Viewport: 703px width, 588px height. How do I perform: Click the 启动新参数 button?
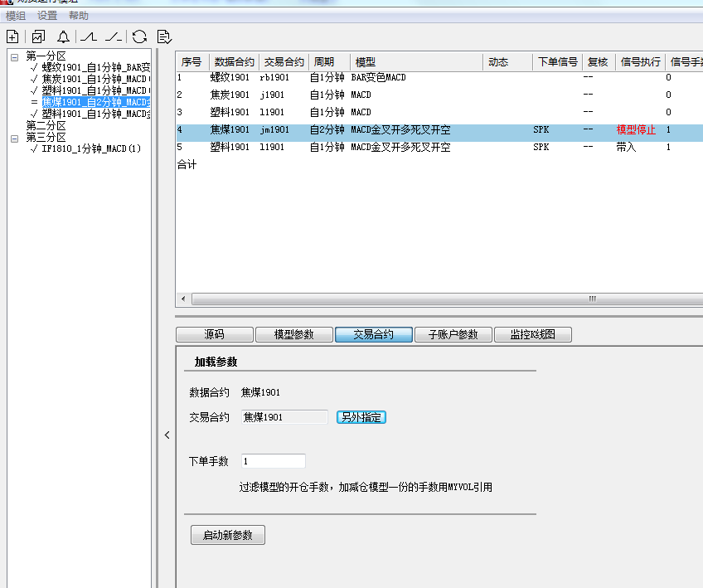228,535
